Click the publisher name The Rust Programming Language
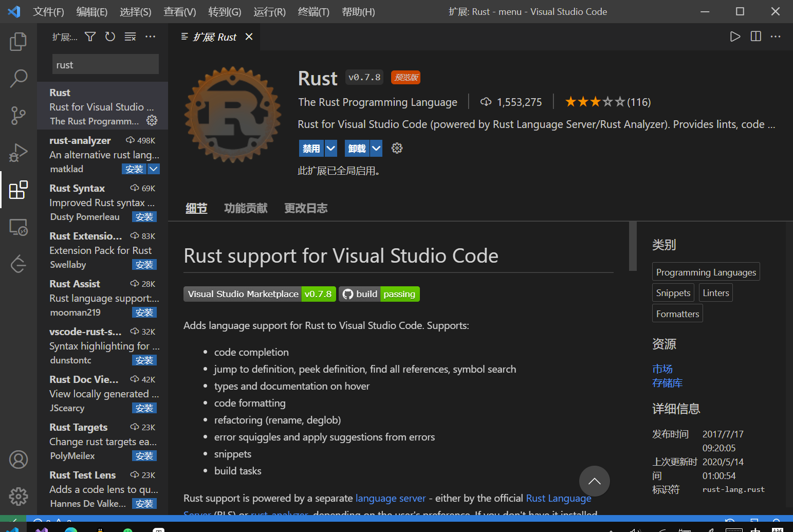Screen dimensions: 793x532 [378, 102]
